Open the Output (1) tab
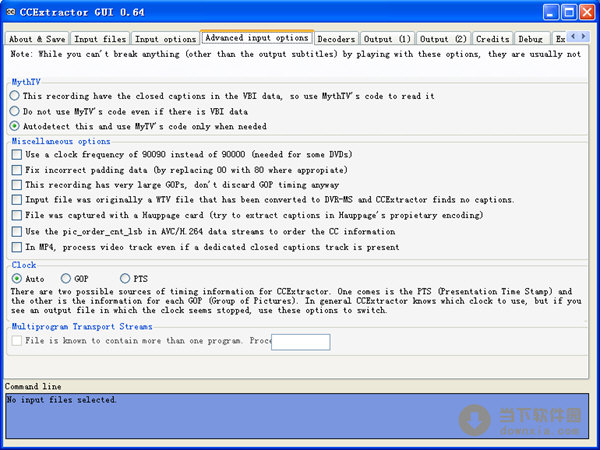The image size is (600, 450). click(x=387, y=39)
